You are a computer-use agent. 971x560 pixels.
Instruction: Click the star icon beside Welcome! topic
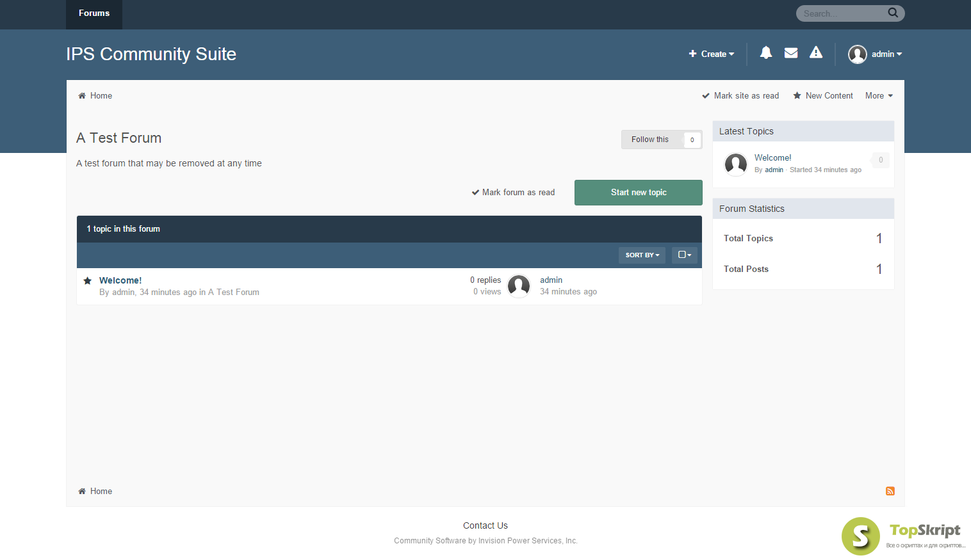[x=88, y=280]
